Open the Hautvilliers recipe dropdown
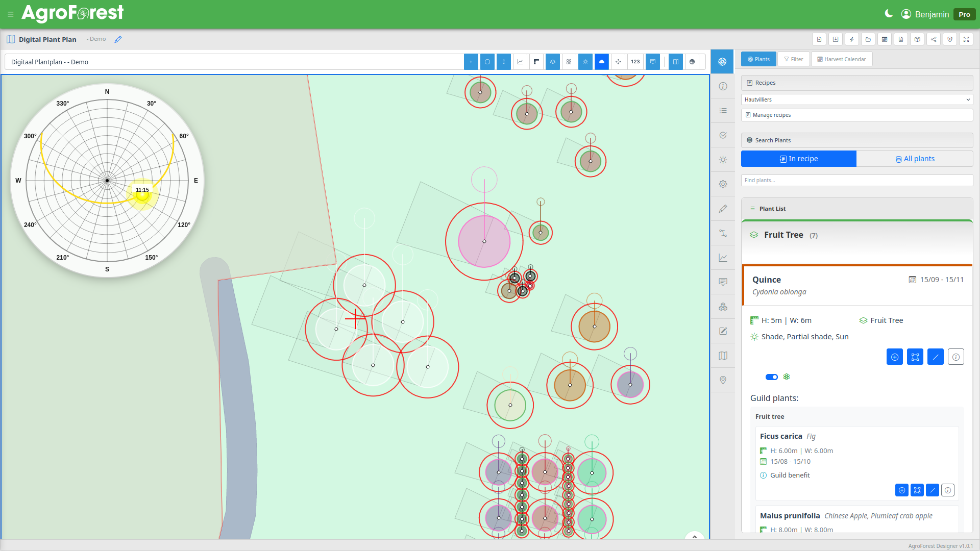The height and width of the screenshot is (551, 980). pos(856,99)
